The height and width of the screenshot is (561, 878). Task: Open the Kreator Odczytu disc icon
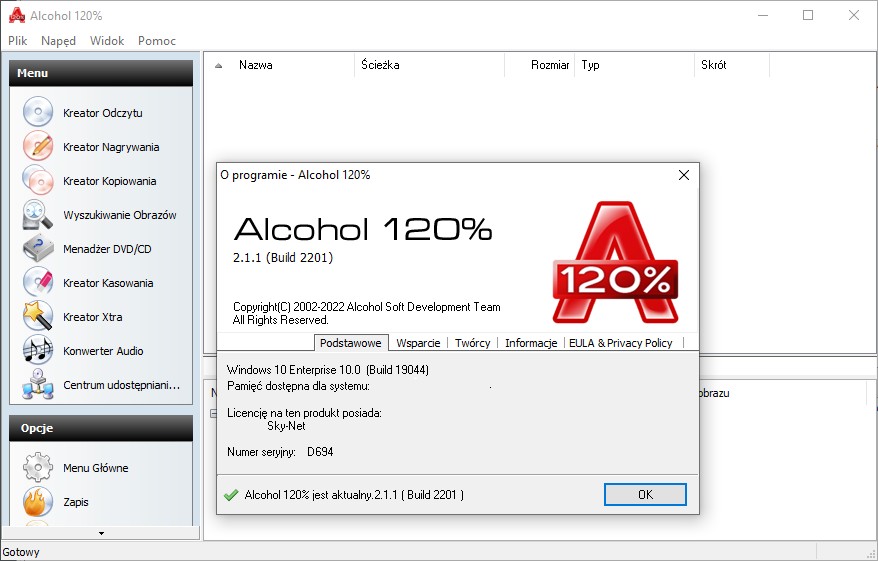point(38,112)
